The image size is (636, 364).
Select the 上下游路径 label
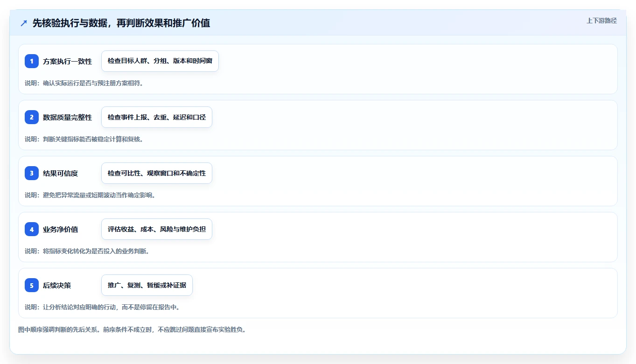(601, 21)
